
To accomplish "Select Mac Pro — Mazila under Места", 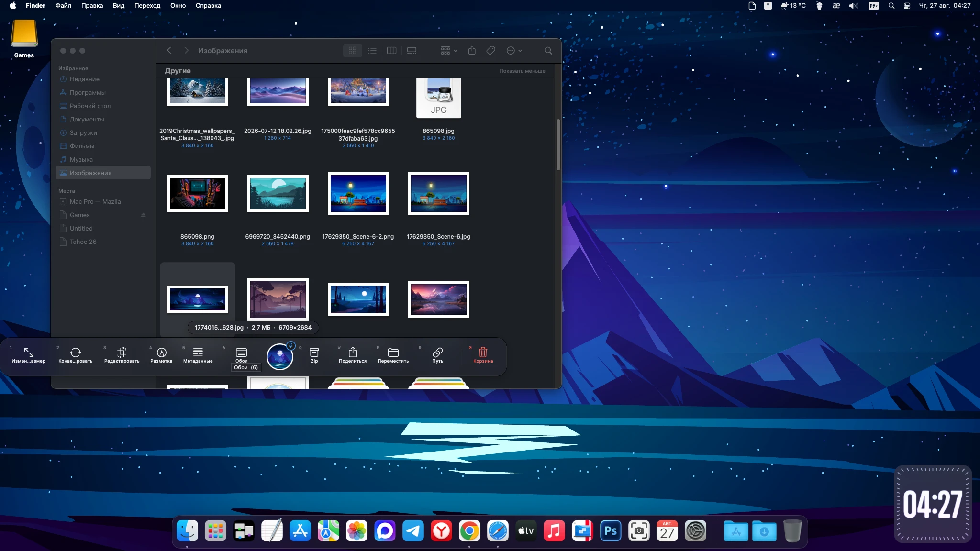I will (x=103, y=202).
